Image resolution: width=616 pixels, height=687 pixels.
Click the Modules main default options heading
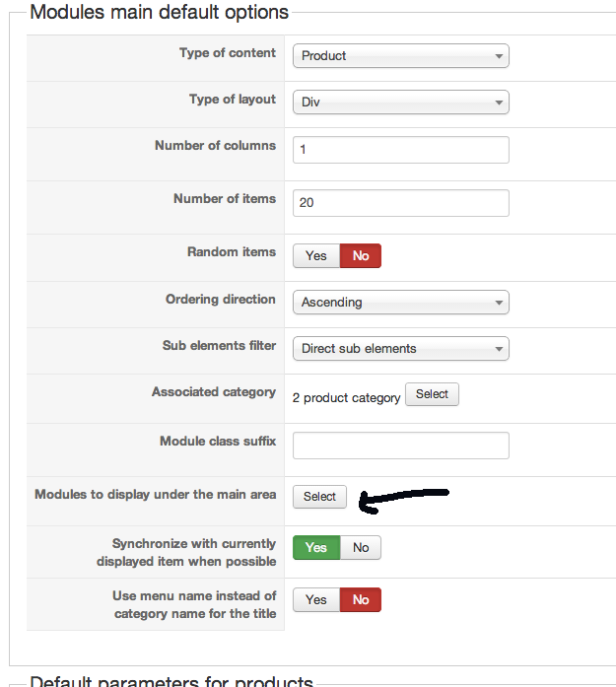coord(160,13)
